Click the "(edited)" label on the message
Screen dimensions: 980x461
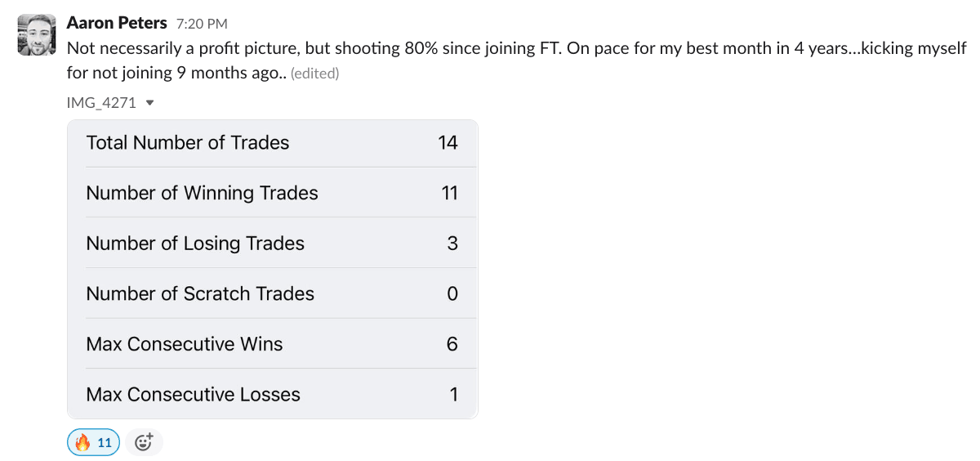[x=314, y=74]
